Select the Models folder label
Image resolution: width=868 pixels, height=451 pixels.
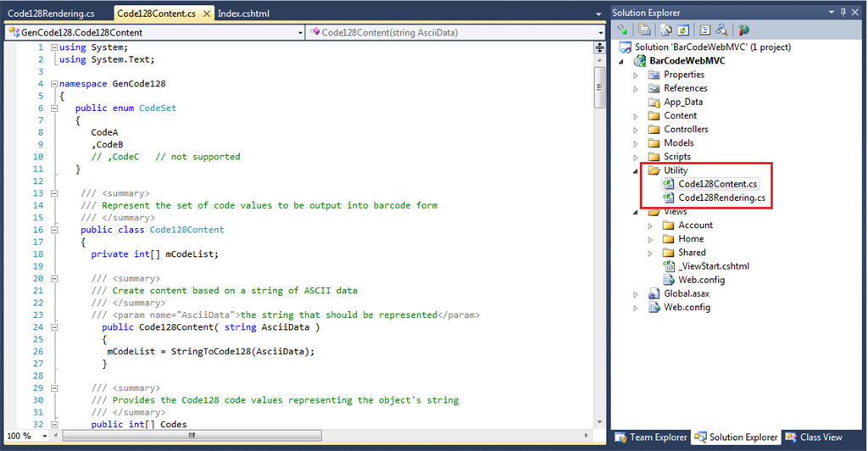click(x=679, y=143)
